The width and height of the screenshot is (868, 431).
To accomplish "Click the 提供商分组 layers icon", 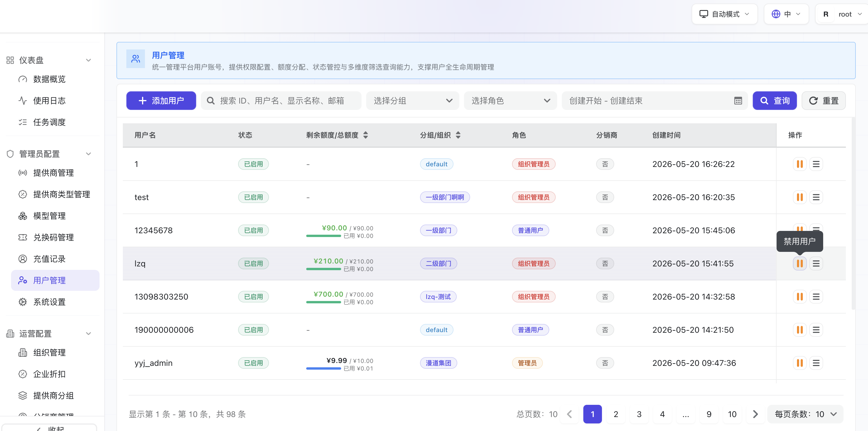I will click(23, 396).
